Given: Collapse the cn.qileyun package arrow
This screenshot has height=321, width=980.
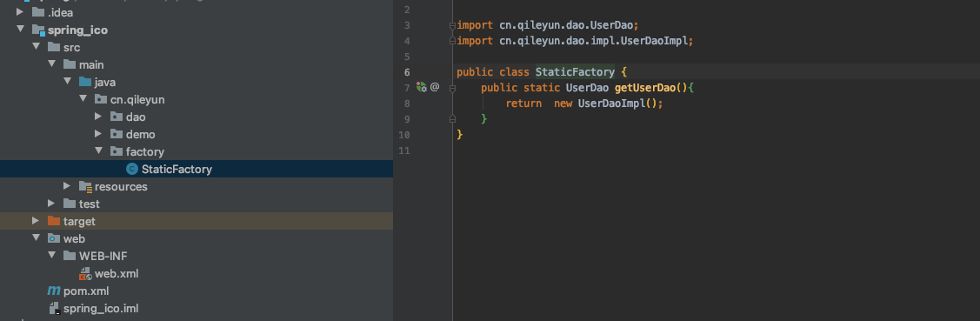Looking at the screenshot, I should 83,99.
